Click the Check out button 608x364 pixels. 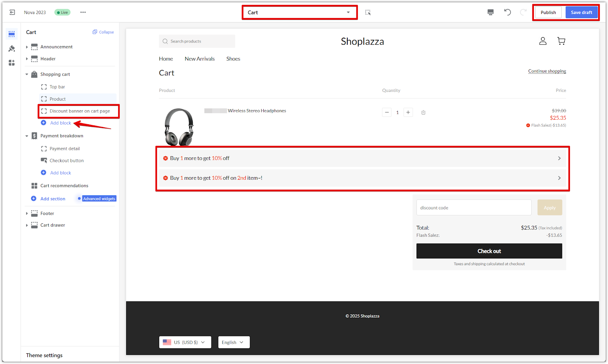(489, 251)
